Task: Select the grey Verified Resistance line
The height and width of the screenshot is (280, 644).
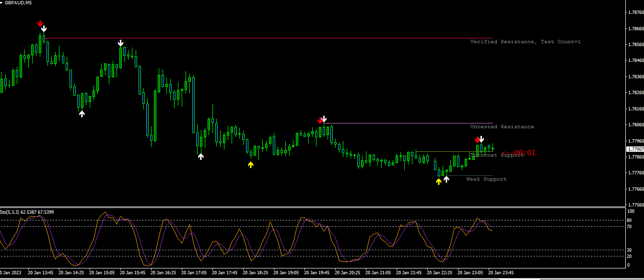Action: pyautogui.click(x=269, y=38)
